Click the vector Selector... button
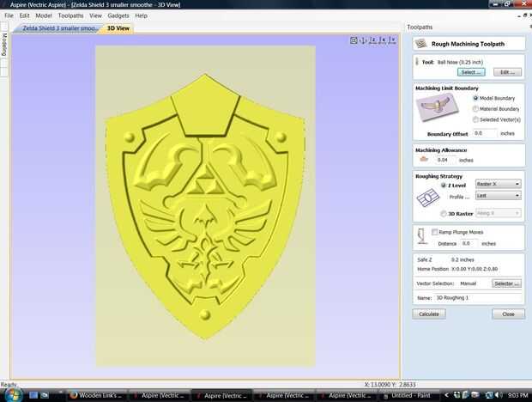532x402 pixels. [x=506, y=283]
